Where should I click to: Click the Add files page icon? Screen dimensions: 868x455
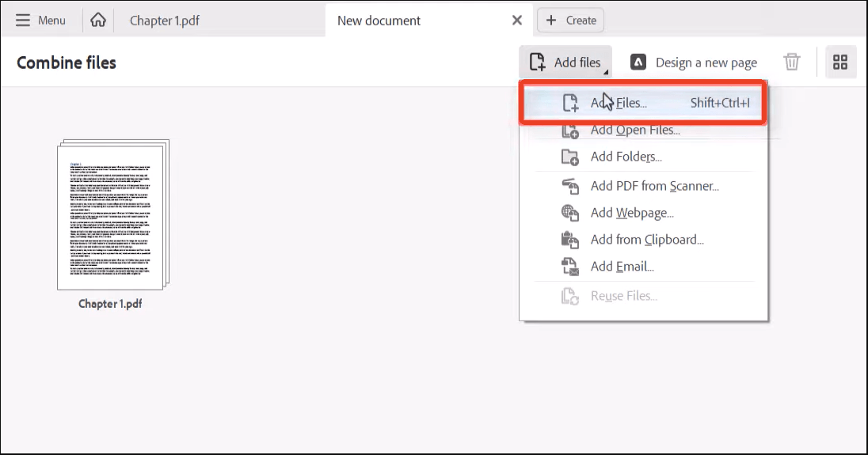pyautogui.click(x=537, y=62)
